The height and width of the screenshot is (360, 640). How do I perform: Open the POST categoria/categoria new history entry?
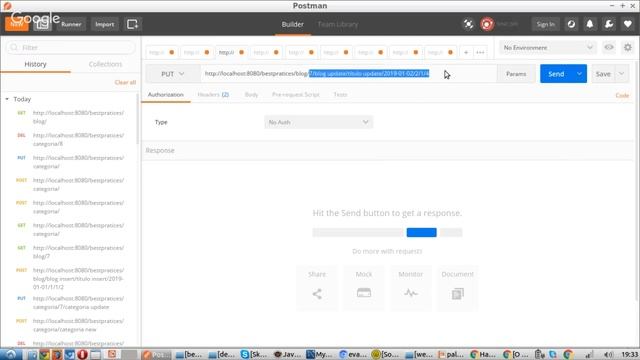[x=70, y=325]
